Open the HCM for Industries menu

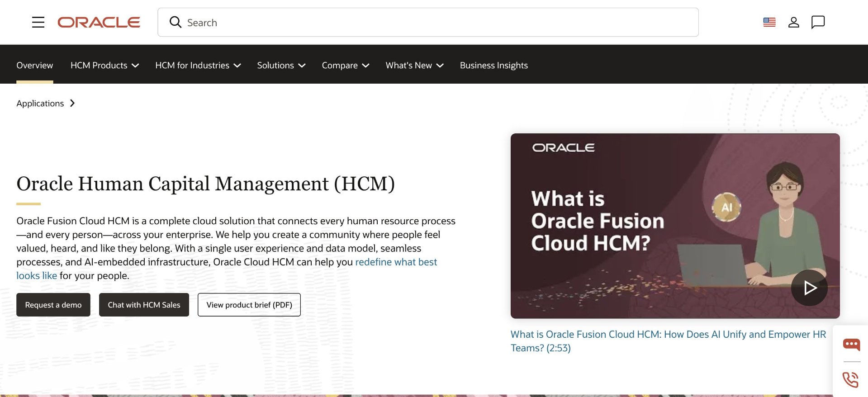coord(198,65)
